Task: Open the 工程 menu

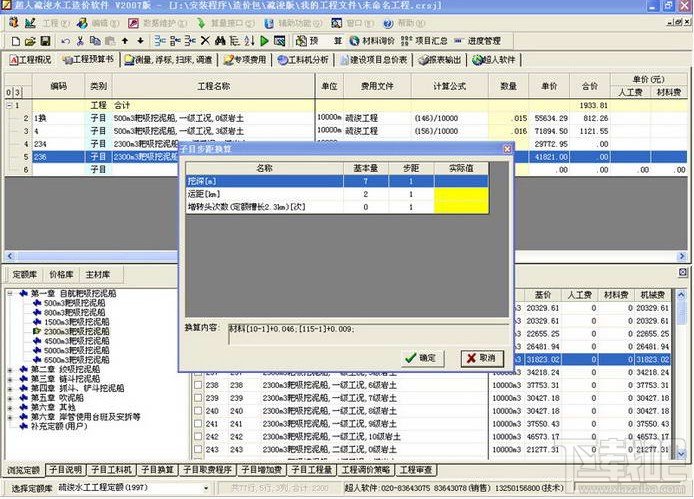Action: pos(47,23)
